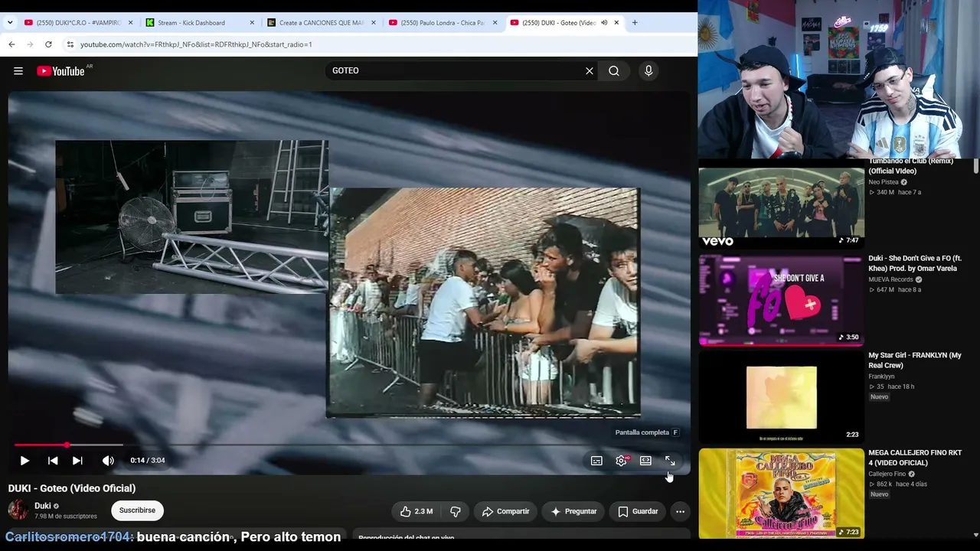Viewport: 980px width, 551px height.
Task: Switch the player to theater mode
Action: [645, 461]
